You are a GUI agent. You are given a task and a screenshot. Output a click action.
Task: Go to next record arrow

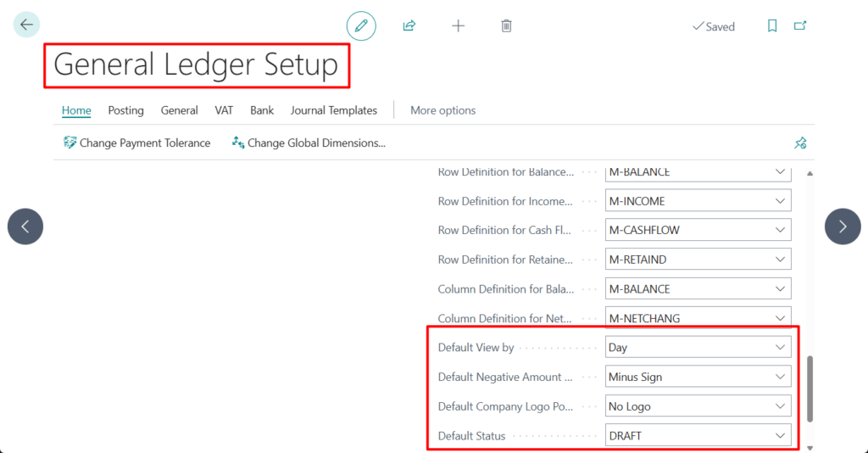pyautogui.click(x=842, y=226)
